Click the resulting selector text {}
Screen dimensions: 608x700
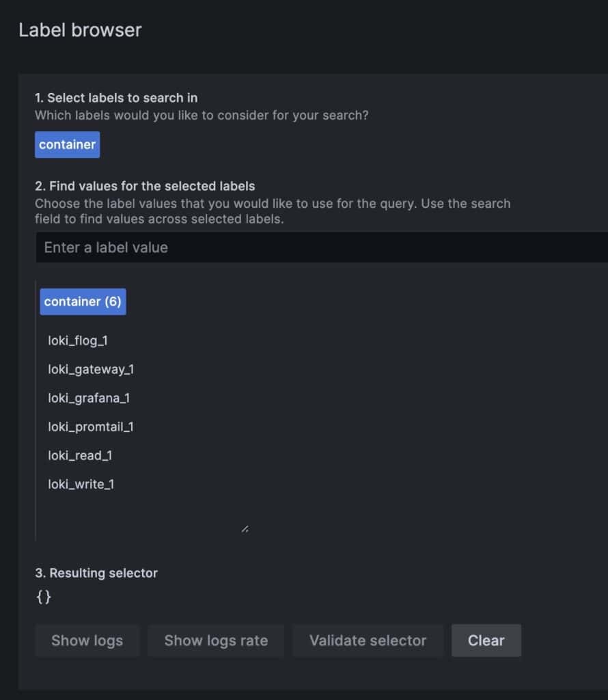tap(44, 597)
